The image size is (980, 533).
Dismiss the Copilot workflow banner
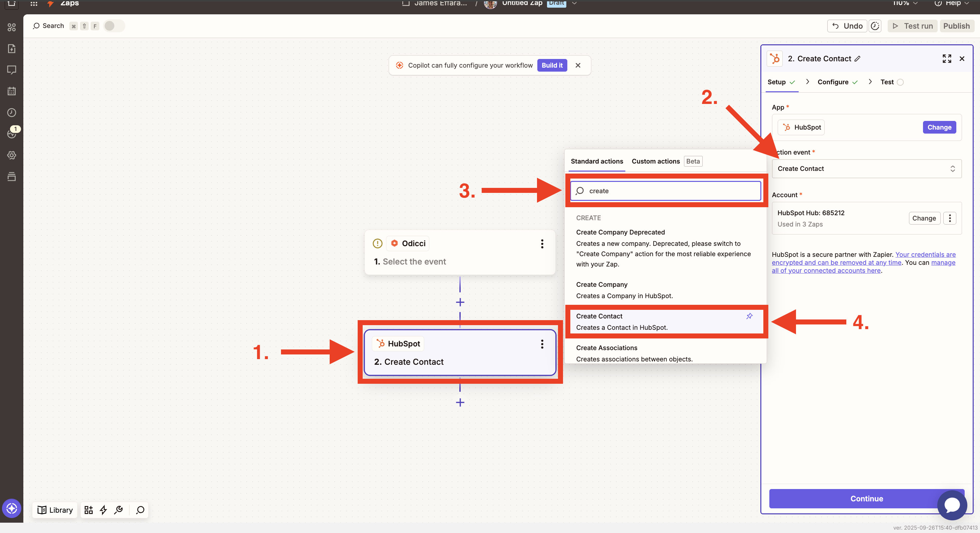577,65
